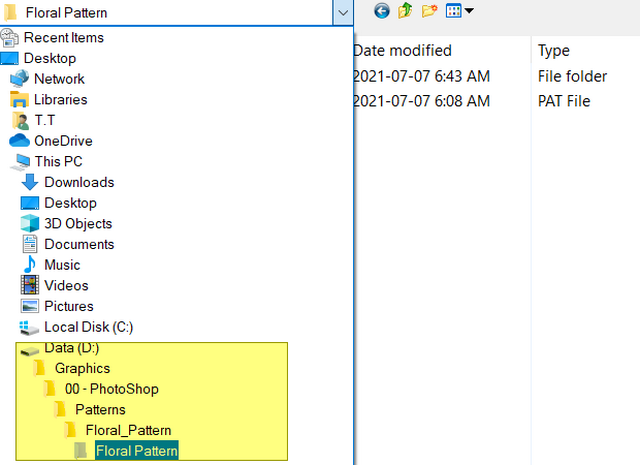This screenshot has height=465, width=640.
Task: Open Pictures folder
Action: point(69,306)
